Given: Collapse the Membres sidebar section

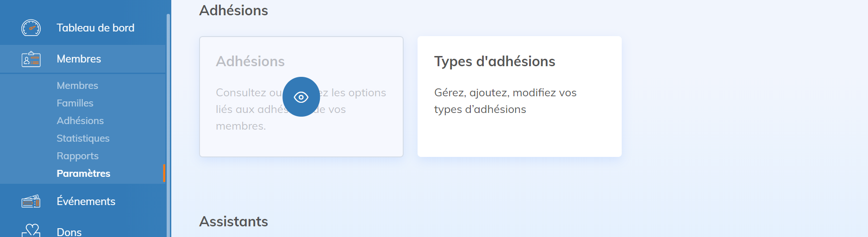Looking at the screenshot, I should pyautogui.click(x=79, y=59).
